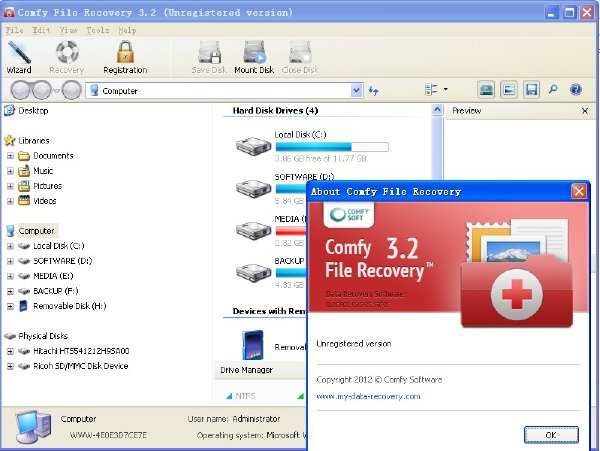Image resolution: width=600 pixels, height=451 pixels.
Task: Click the floppy save icon in toolbar
Action: tap(532, 90)
